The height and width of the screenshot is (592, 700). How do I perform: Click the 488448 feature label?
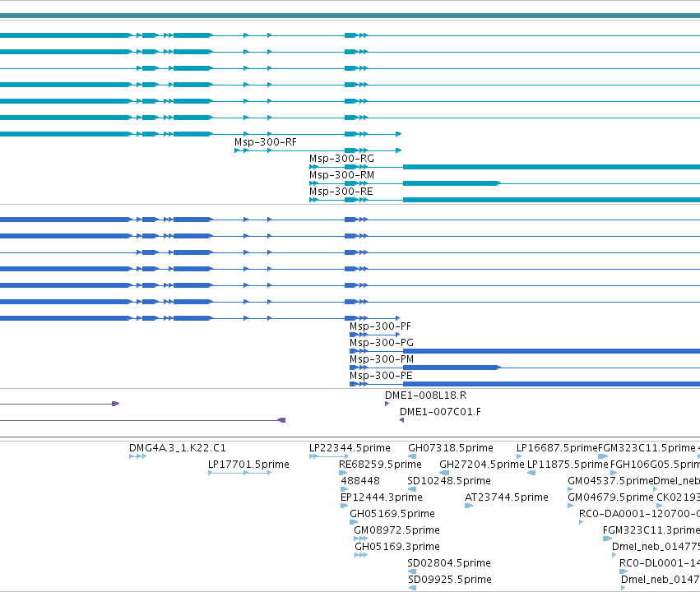(x=360, y=481)
